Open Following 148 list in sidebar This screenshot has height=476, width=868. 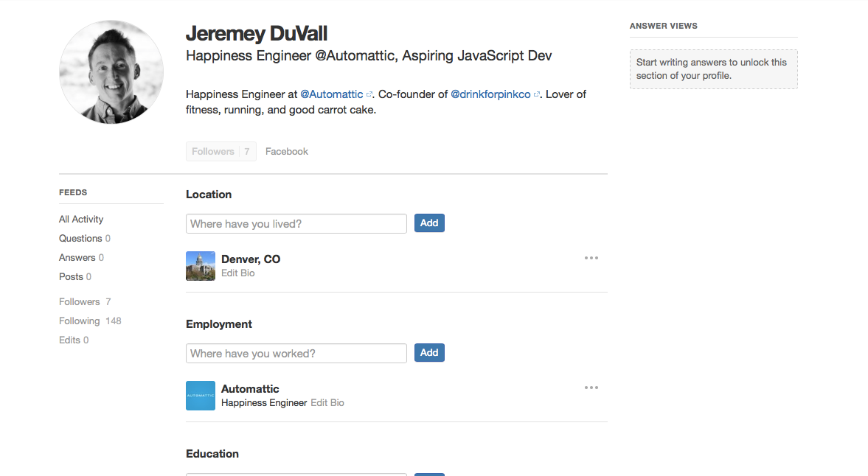pyautogui.click(x=90, y=321)
